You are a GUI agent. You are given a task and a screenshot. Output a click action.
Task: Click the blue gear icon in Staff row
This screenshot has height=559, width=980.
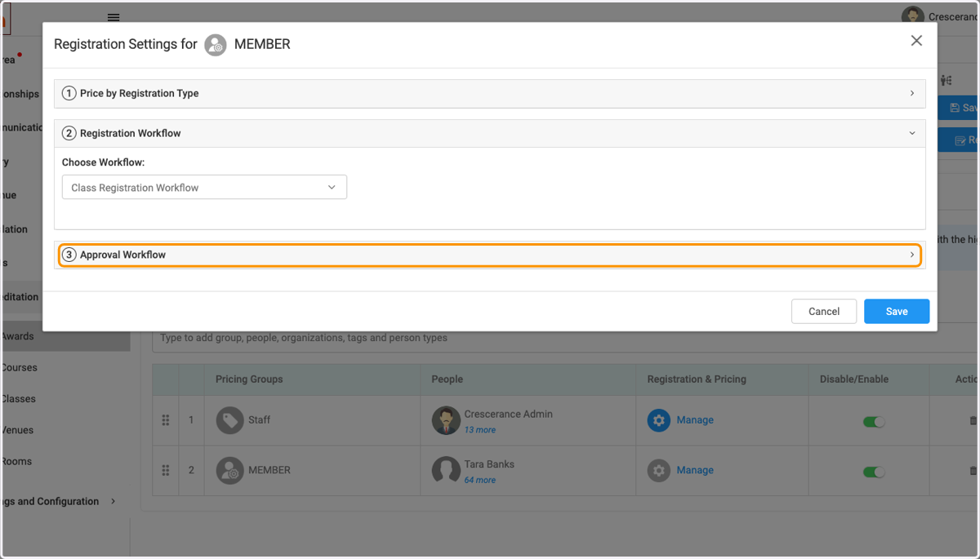659,420
